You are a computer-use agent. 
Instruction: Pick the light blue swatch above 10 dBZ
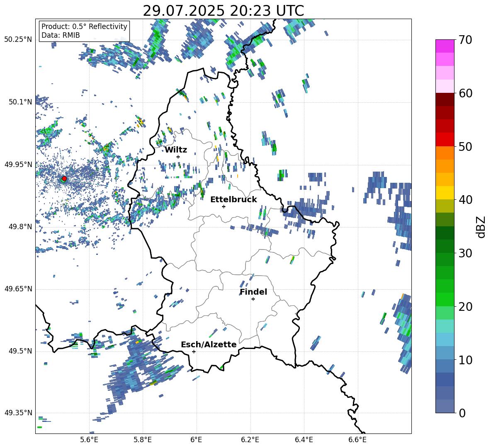click(445, 339)
